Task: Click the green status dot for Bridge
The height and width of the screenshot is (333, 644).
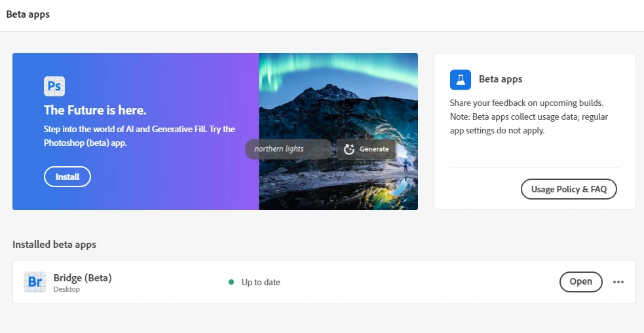Action: (x=231, y=282)
